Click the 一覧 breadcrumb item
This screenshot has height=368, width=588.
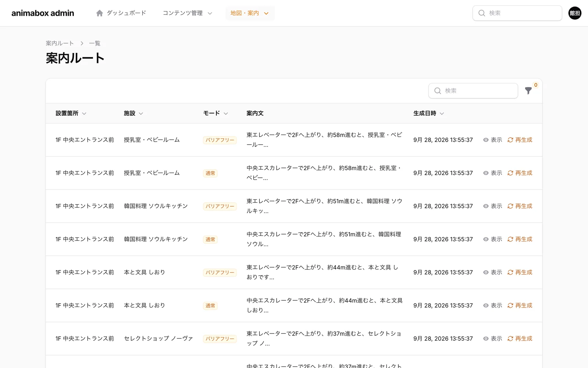(94, 43)
